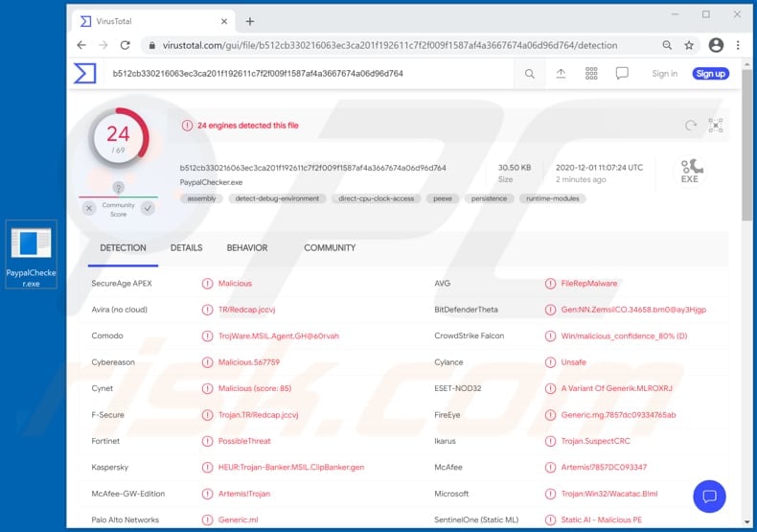
Task: Click A Variant Of Generik.MLROXRJ ESET result
Action: coord(616,388)
